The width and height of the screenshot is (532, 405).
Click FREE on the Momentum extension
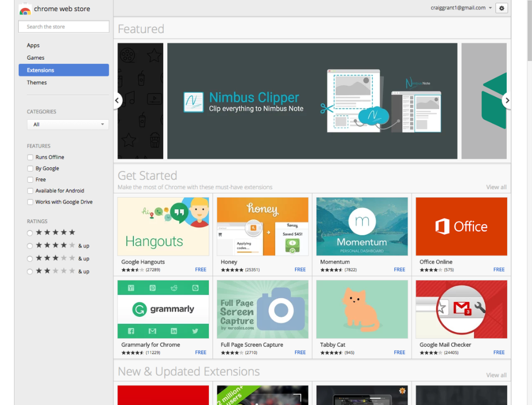[x=399, y=269]
